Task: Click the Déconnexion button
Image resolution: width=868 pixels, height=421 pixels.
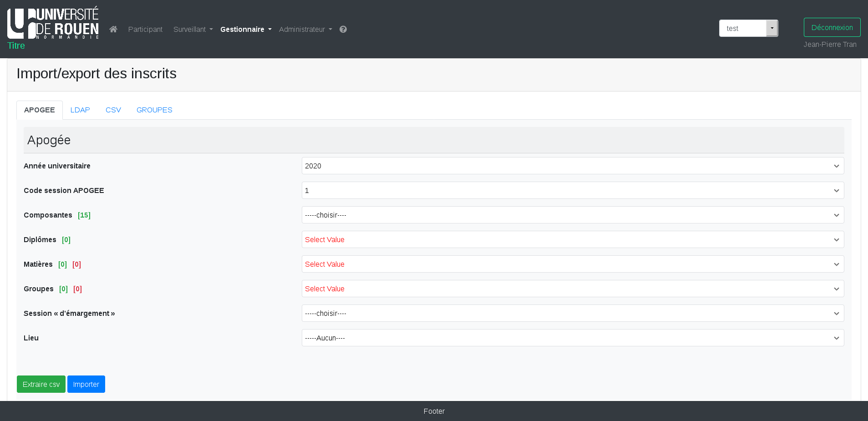Action: (832, 27)
